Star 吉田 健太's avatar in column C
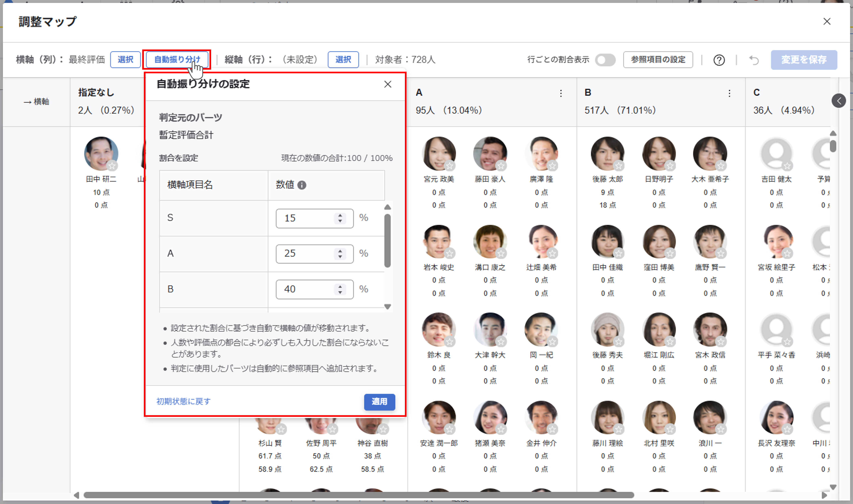 click(x=788, y=166)
